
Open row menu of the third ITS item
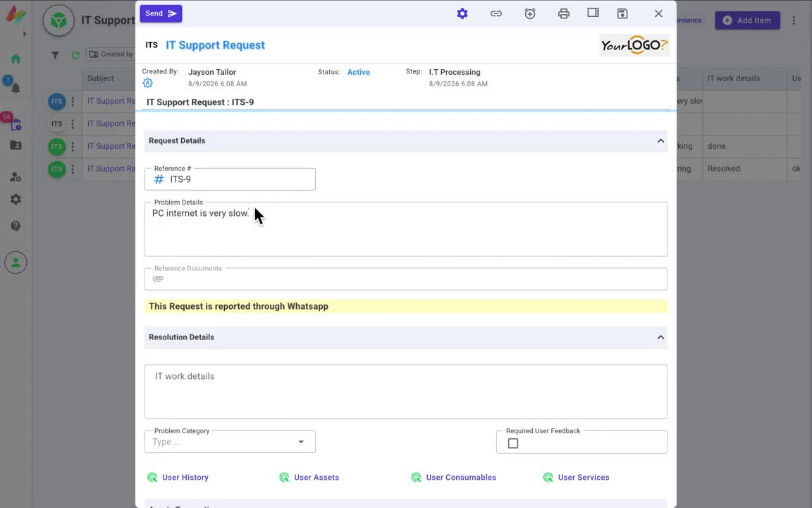tap(73, 147)
